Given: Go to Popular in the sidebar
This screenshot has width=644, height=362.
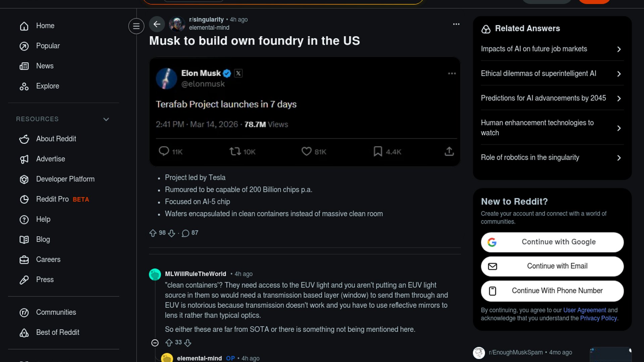Looking at the screenshot, I should tap(48, 46).
